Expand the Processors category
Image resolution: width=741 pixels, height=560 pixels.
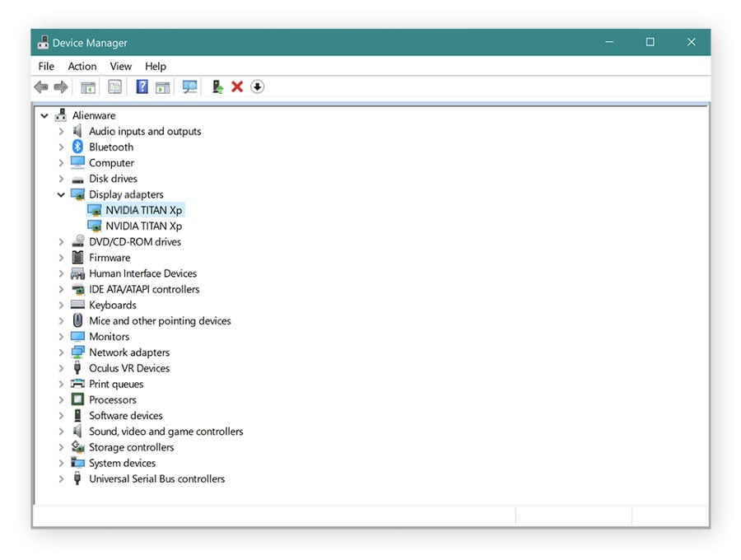click(x=61, y=400)
